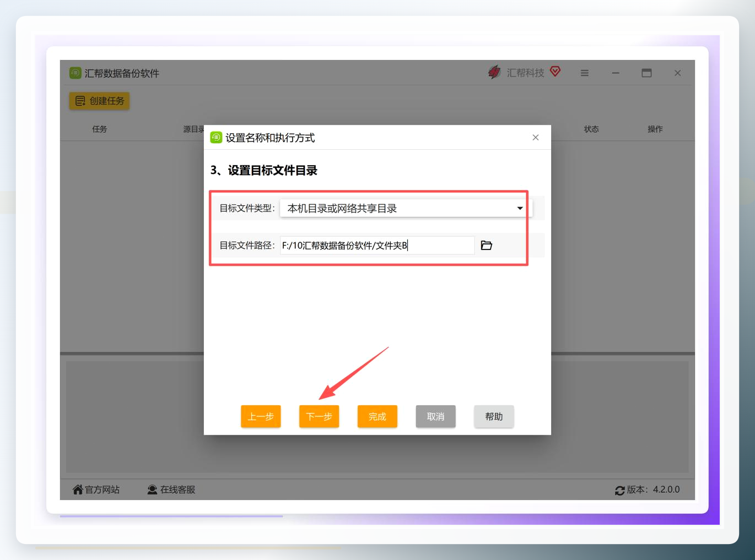Click the 完成 button
Screen dimensions: 755x560
[x=378, y=416]
